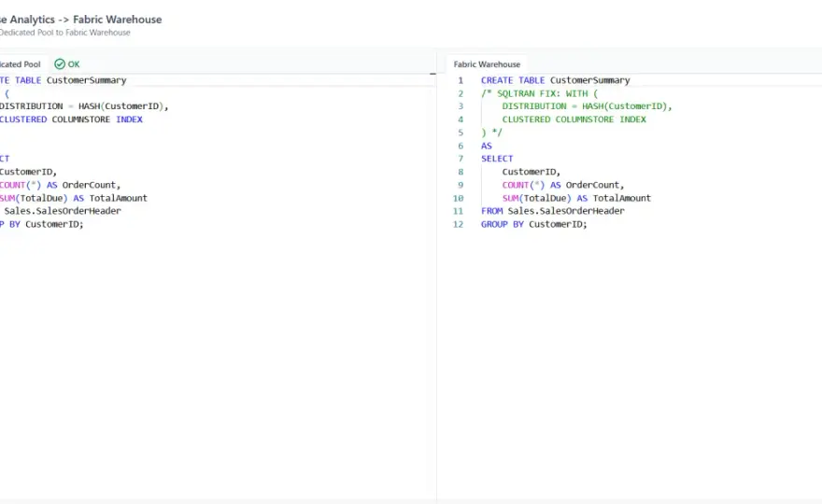The height and width of the screenshot is (504, 822).
Task: Click 'FROM Sales.SalesOrderHeader' in right pane
Action: point(553,211)
